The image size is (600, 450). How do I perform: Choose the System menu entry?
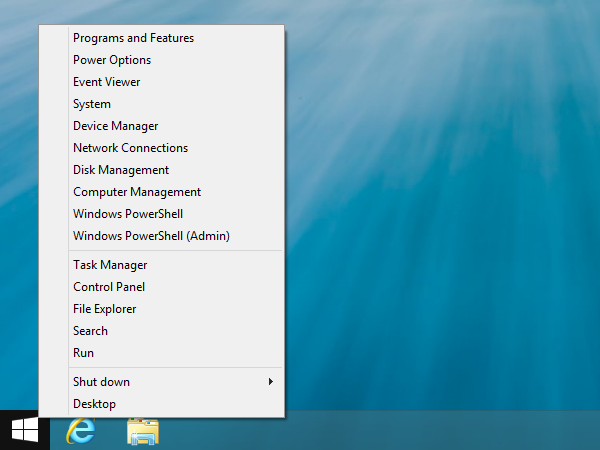click(x=92, y=104)
